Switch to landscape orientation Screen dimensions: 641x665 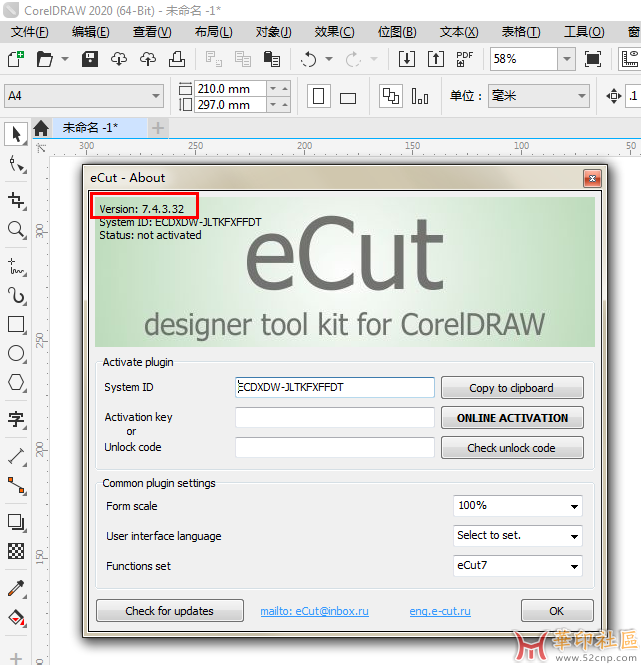(x=348, y=98)
